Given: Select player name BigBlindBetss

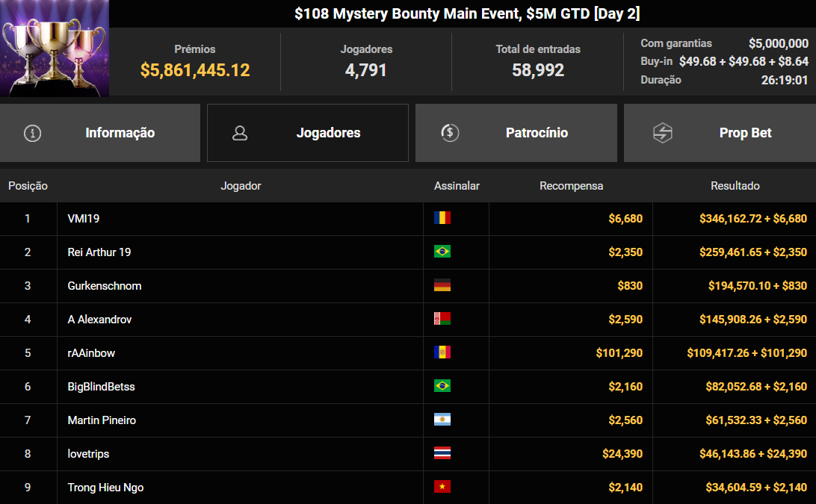Looking at the screenshot, I should (102, 387).
